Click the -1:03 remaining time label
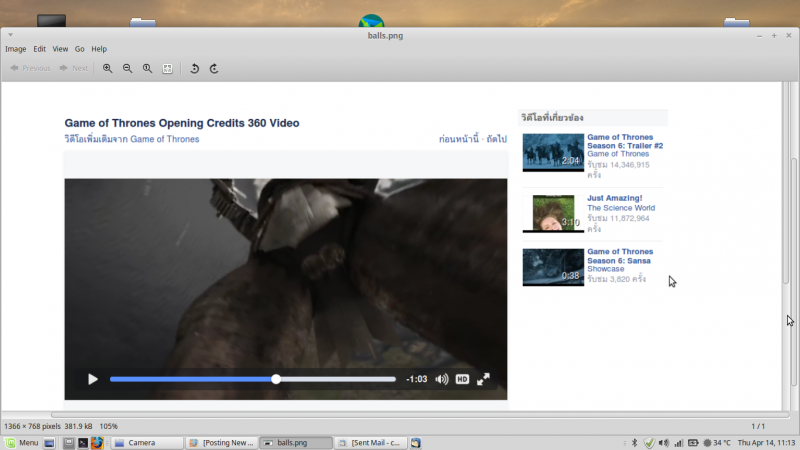Image resolution: width=800 pixels, height=450 pixels. tap(416, 379)
